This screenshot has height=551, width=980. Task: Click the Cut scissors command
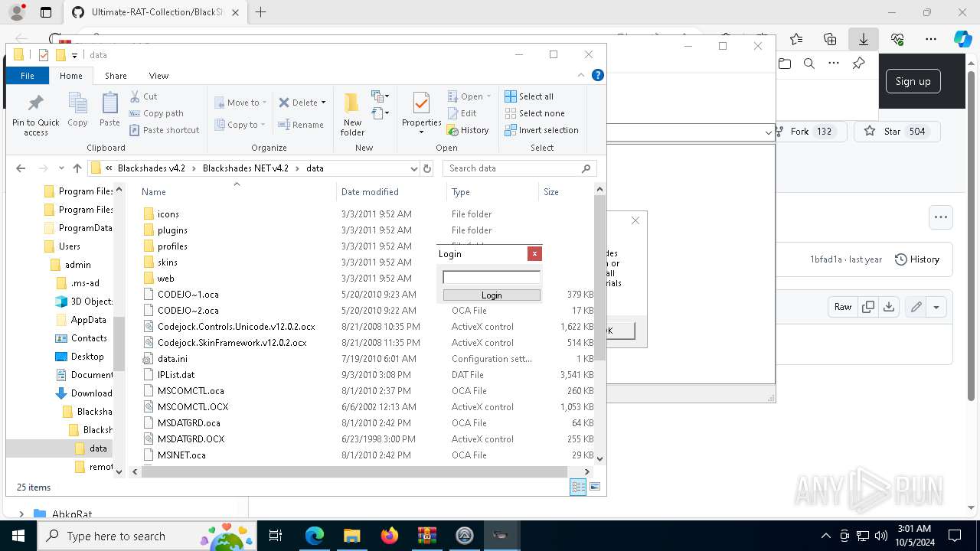(143, 96)
